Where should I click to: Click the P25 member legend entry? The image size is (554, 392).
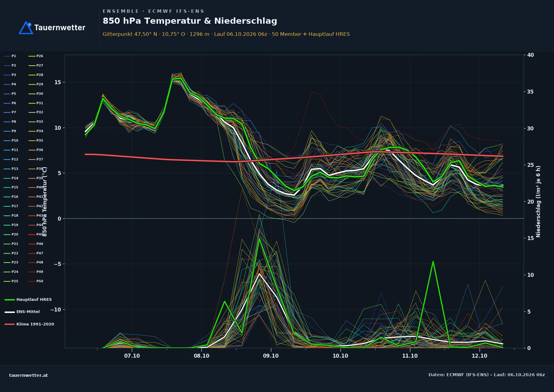11,281
